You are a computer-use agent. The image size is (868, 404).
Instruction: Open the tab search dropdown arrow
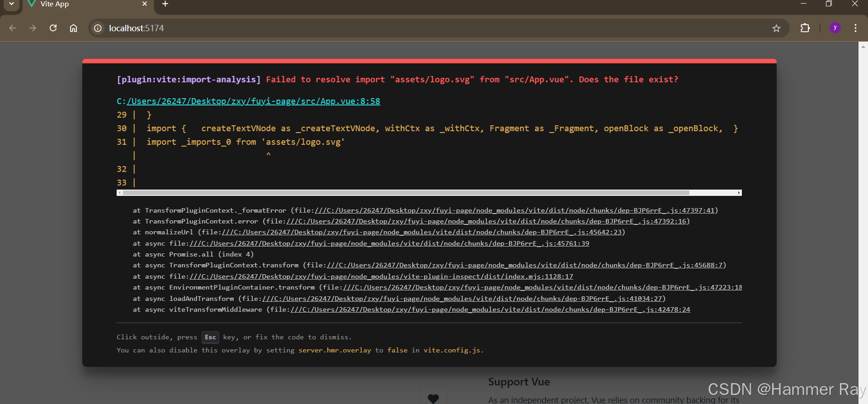(11, 4)
